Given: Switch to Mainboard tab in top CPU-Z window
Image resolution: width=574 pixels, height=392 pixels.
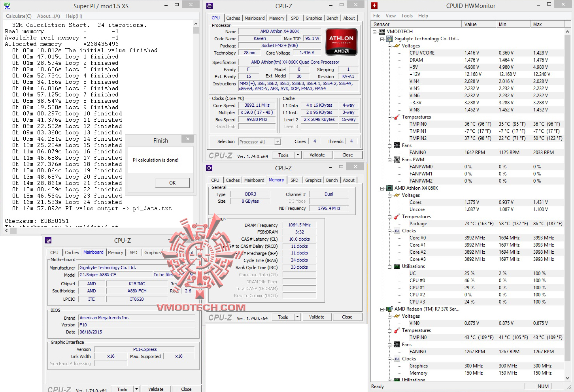Looking at the screenshot, I should coord(255,18).
